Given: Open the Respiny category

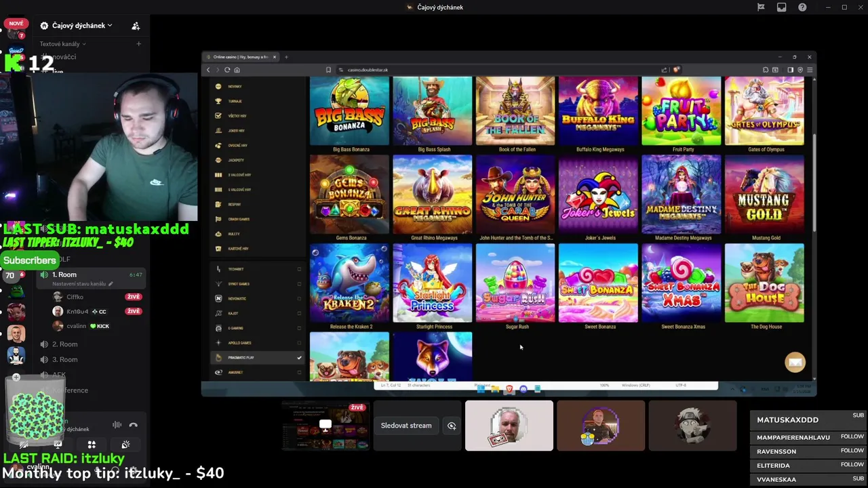Looking at the screenshot, I should (235, 204).
